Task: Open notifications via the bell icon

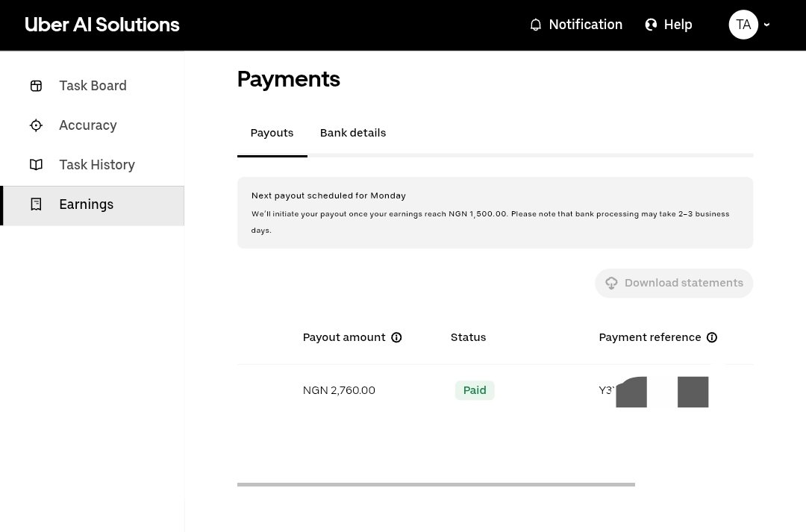Action: pos(535,25)
